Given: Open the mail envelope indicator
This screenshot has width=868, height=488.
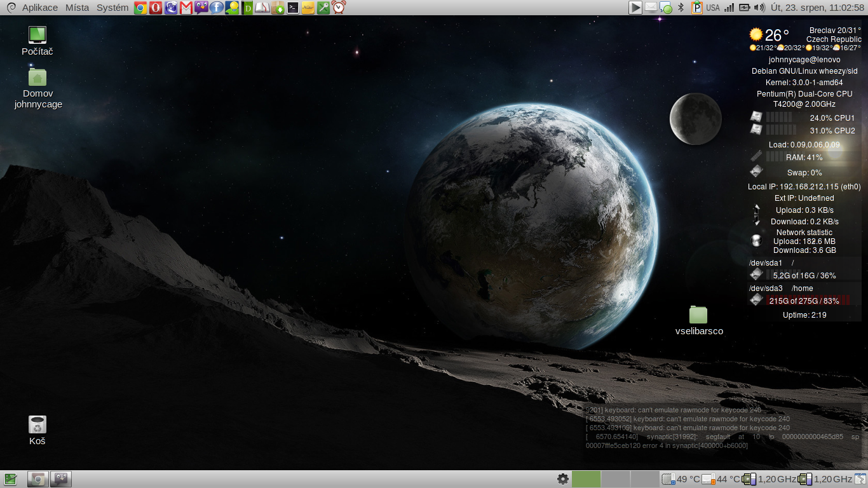Looking at the screenshot, I should point(651,7).
